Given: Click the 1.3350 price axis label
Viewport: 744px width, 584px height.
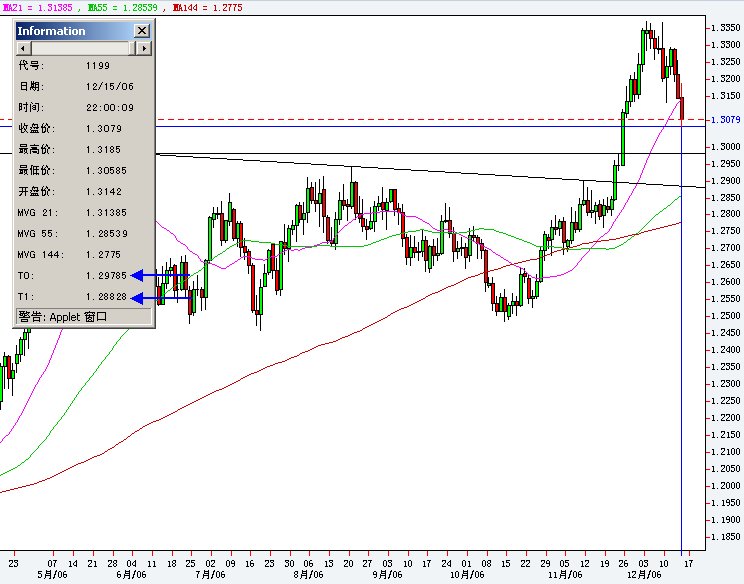Looking at the screenshot, I should (x=725, y=28).
